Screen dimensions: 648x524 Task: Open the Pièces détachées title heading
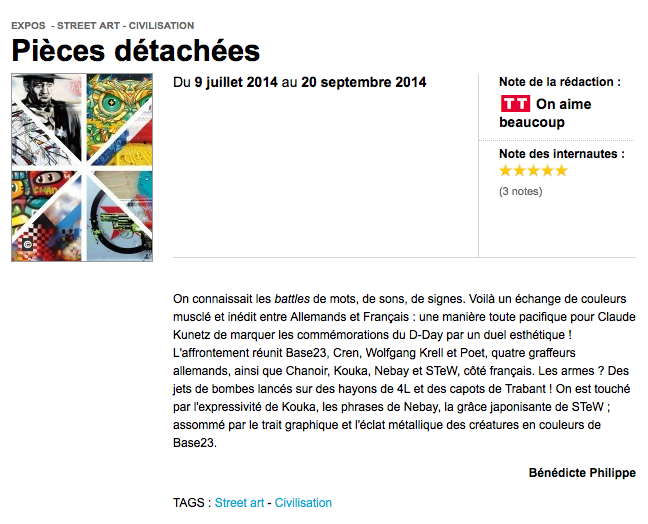click(x=136, y=51)
